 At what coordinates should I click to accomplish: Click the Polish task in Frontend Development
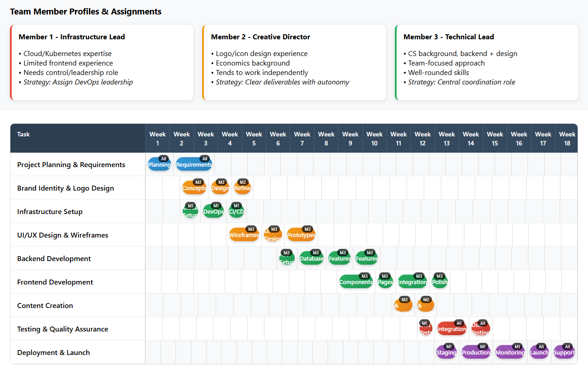pos(440,282)
